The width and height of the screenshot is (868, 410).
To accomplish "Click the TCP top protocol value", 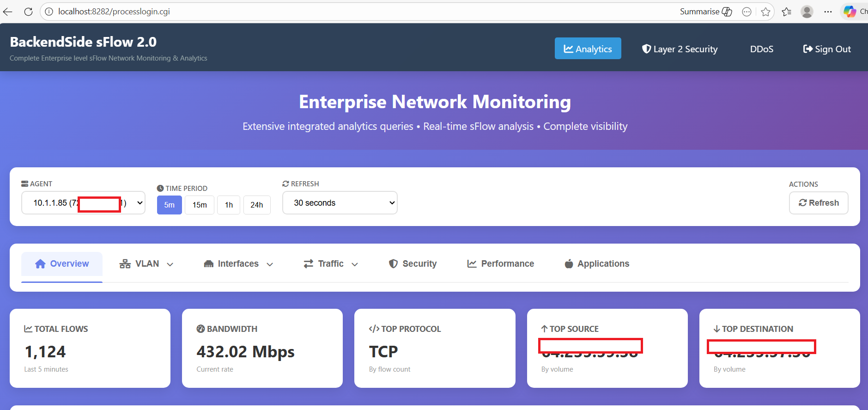I will tap(383, 352).
